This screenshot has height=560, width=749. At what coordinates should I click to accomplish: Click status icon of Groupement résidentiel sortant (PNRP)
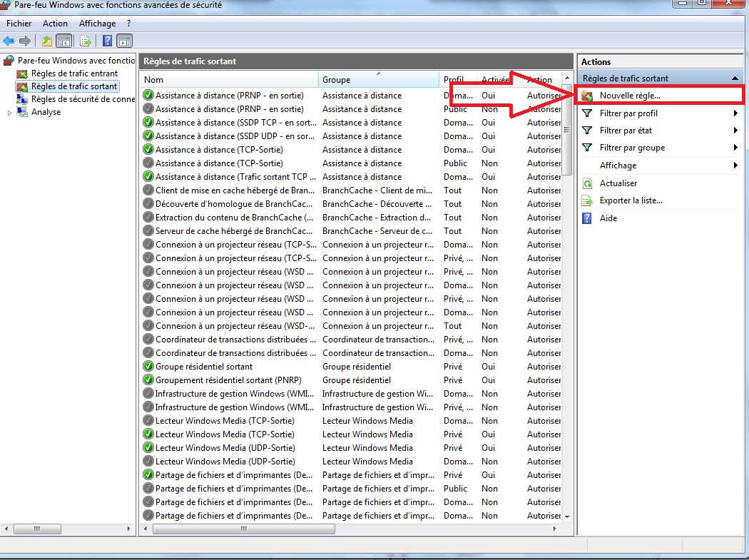[148, 380]
